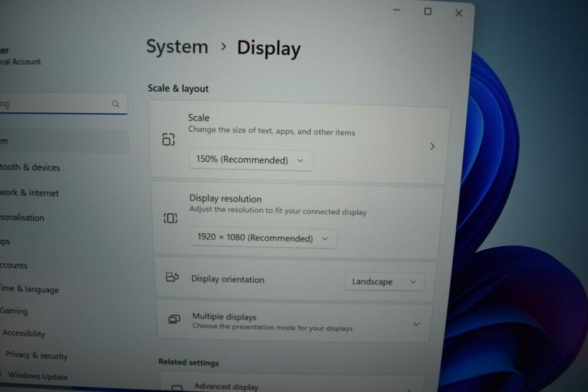Open the 150% (Recommended) scale dropdown
The image size is (588, 392).
pos(250,160)
